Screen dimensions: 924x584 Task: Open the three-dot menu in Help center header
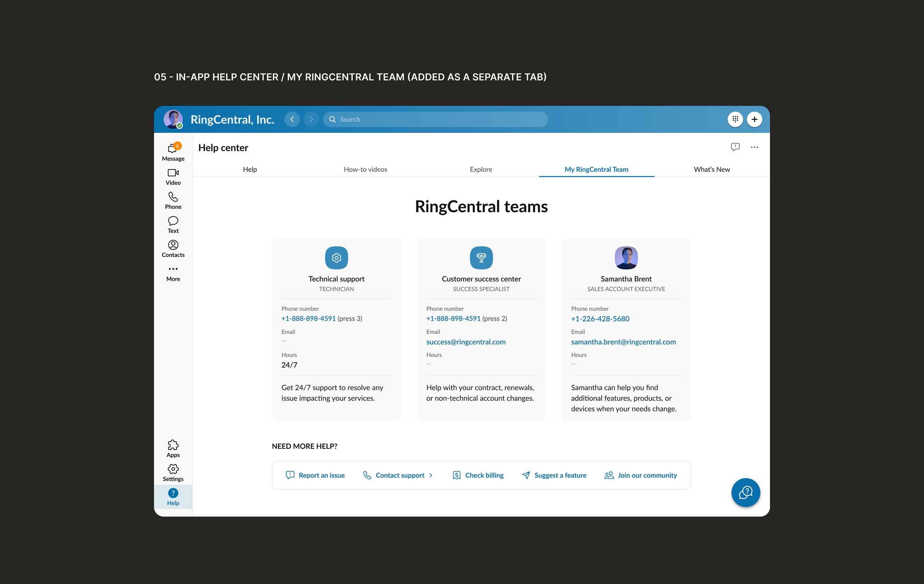[754, 147]
